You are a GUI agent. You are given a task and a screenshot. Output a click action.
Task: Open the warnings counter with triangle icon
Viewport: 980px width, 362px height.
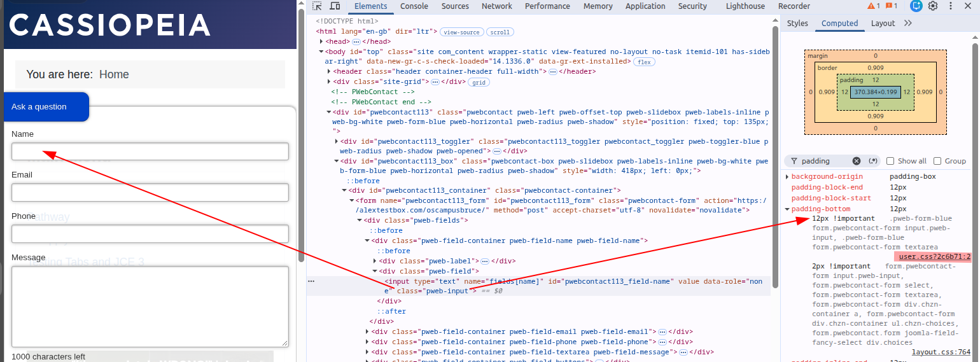874,6
